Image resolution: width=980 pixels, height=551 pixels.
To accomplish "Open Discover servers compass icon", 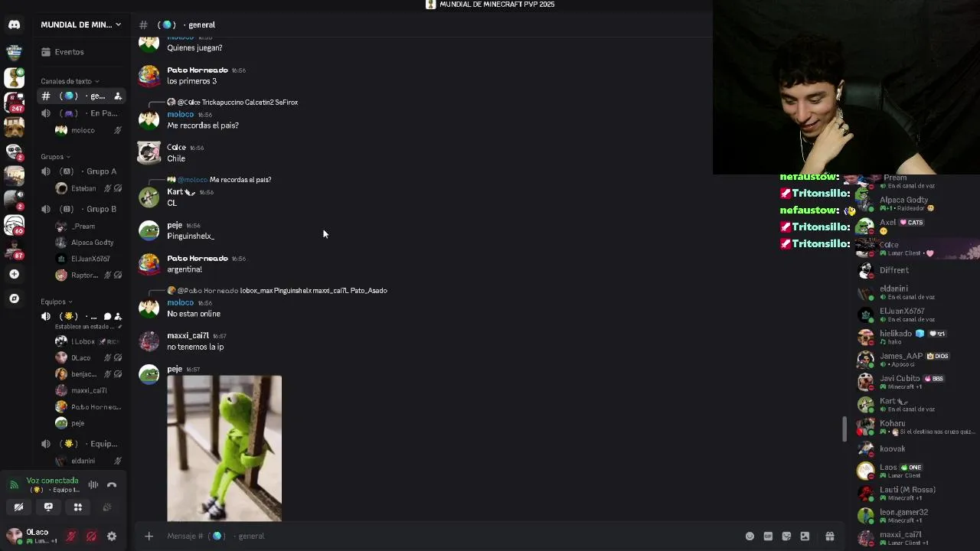I will point(14,298).
